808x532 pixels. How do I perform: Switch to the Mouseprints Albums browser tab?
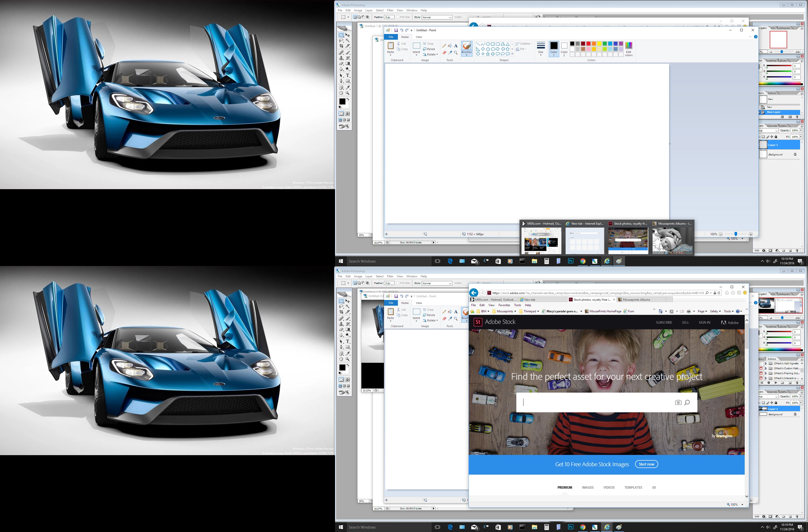pos(636,299)
